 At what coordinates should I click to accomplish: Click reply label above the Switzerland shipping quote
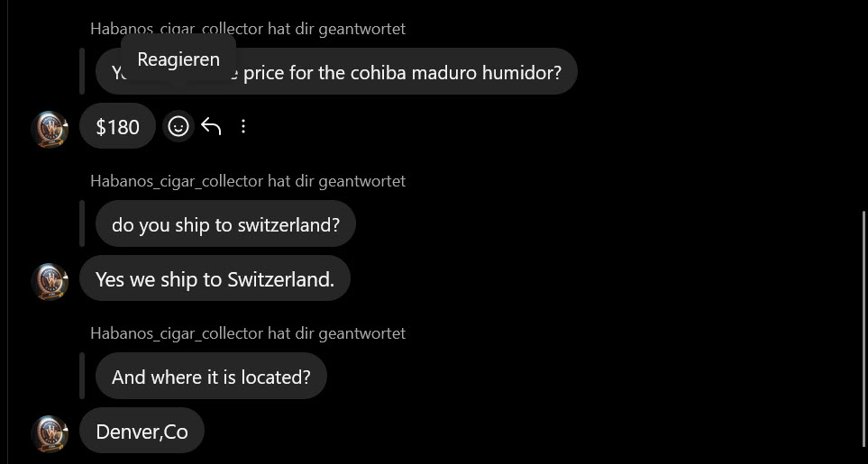click(248, 181)
